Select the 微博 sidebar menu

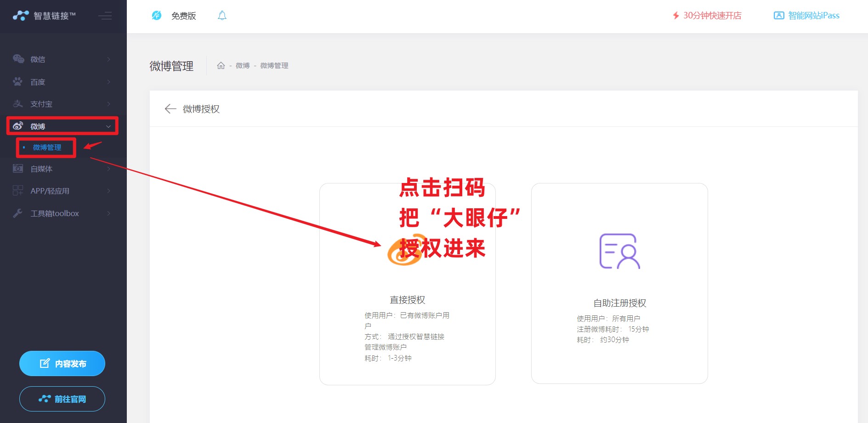(x=63, y=126)
